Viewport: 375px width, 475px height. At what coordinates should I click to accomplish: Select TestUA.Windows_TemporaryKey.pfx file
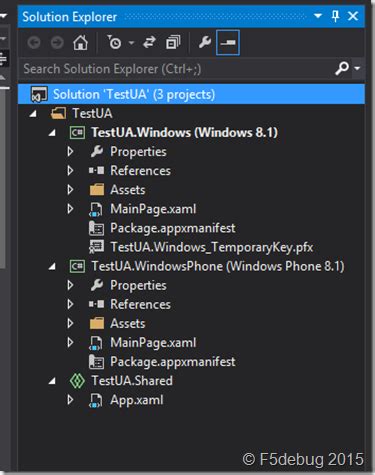click(x=212, y=247)
